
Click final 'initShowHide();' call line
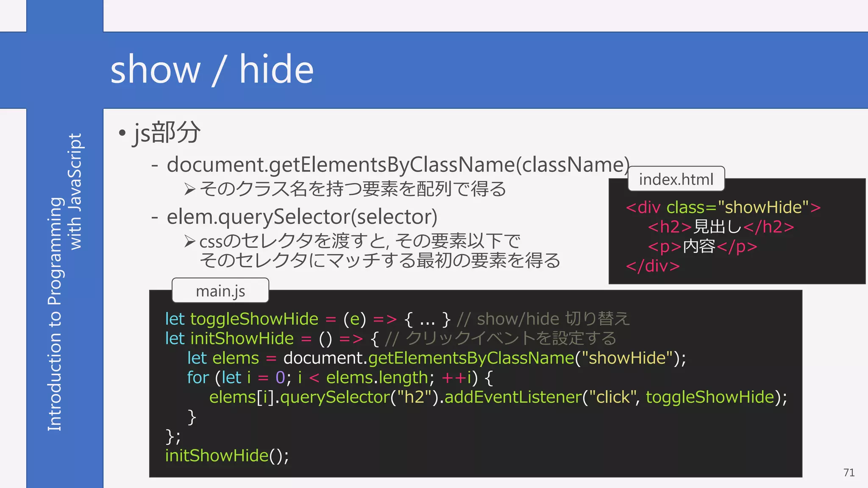pyautogui.click(x=227, y=456)
